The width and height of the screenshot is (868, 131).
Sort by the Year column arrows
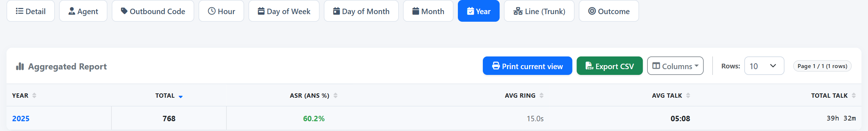[x=34, y=96]
